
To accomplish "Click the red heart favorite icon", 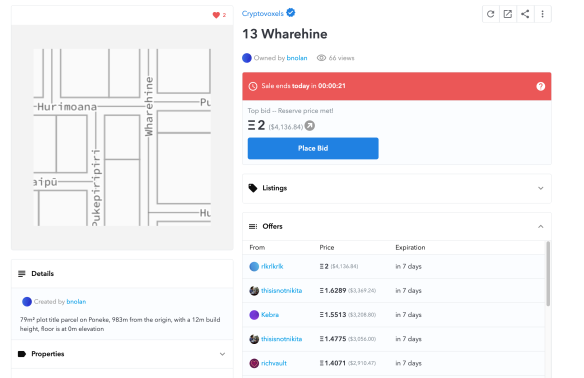I will pyautogui.click(x=216, y=15).
